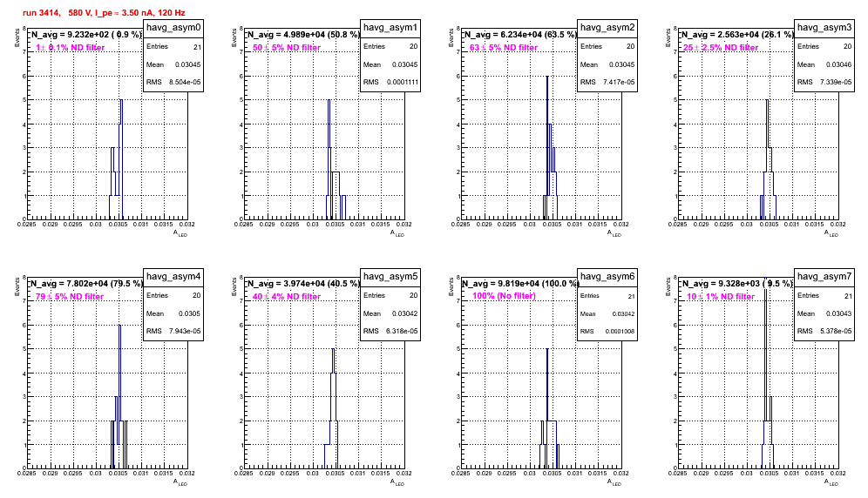This screenshot has width=868, height=498.
Task: Click RMS 8.504e-05 in havg_asym0 box
Action: [x=173, y=82]
